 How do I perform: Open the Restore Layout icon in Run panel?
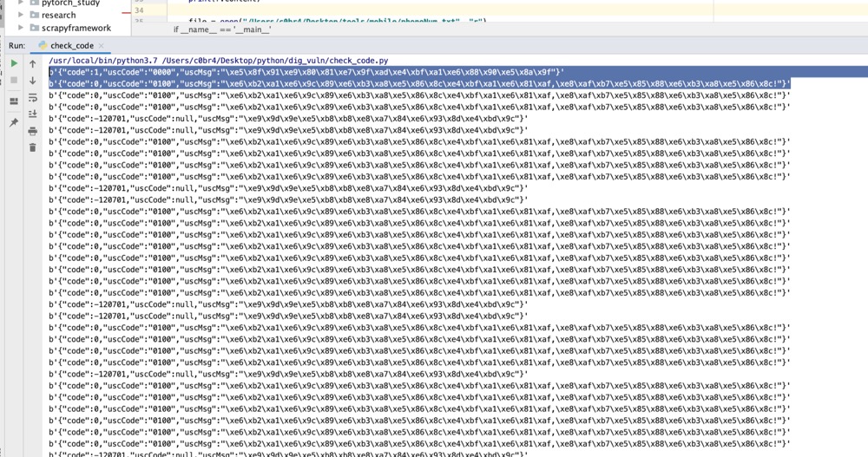pos(14,101)
